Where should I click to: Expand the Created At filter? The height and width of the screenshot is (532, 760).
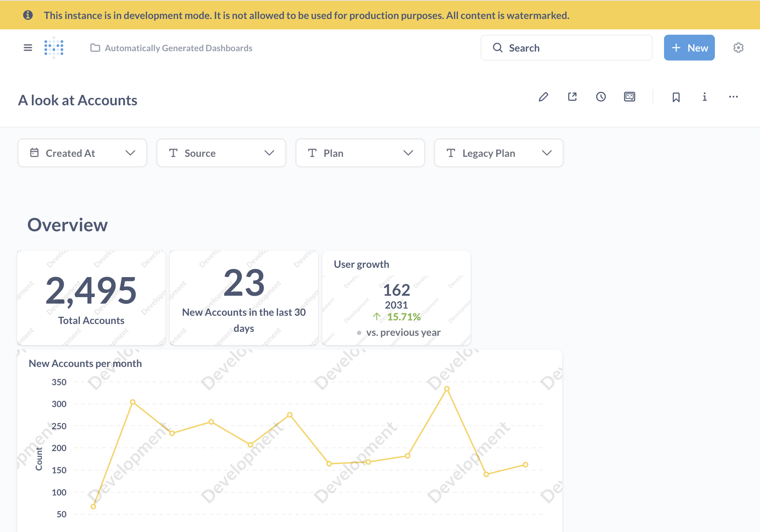click(82, 153)
